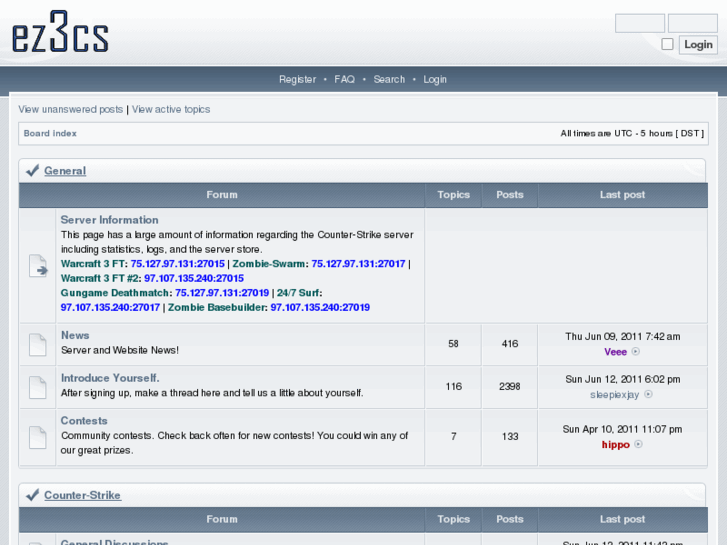Open the Introduce Yourself. forum
This screenshot has width=727, height=545.
tap(110, 378)
